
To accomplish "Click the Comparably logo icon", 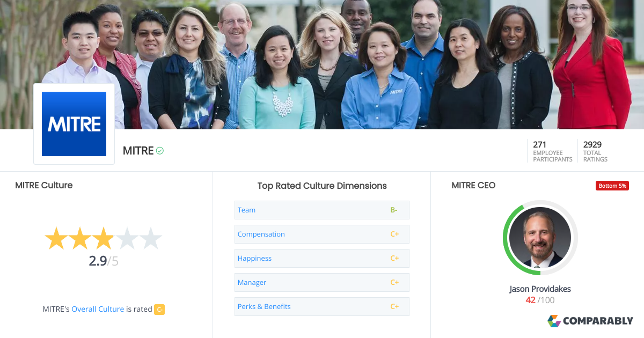I will [x=554, y=321].
